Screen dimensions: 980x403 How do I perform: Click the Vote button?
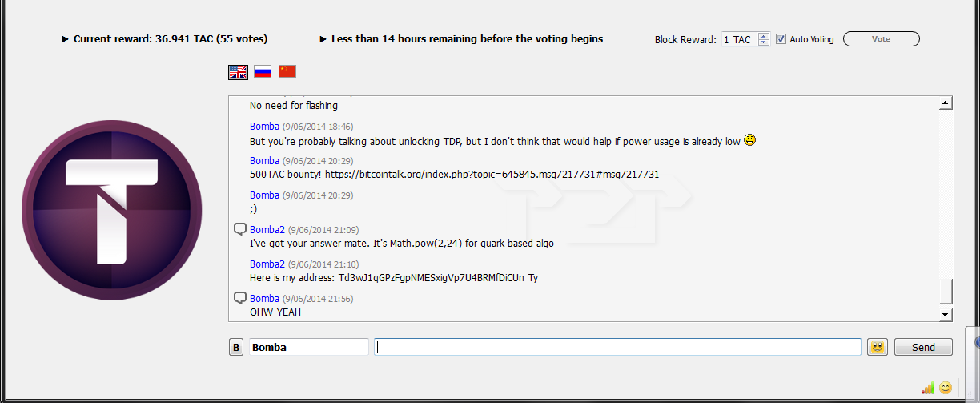pyautogui.click(x=881, y=39)
